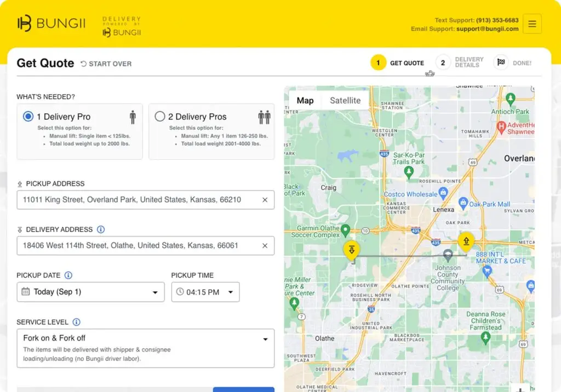Click the Craig label on map
This screenshot has width=561, height=392.
tap(328, 188)
